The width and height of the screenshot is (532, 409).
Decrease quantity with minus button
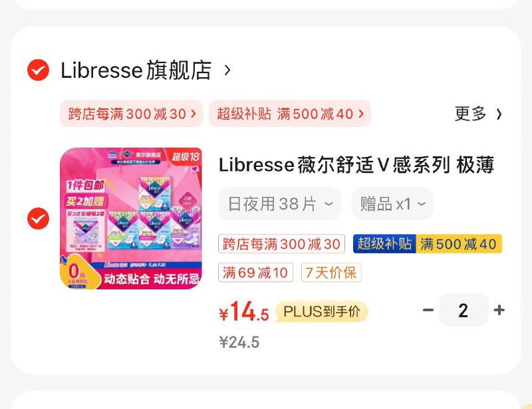pyautogui.click(x=428, y=310)
